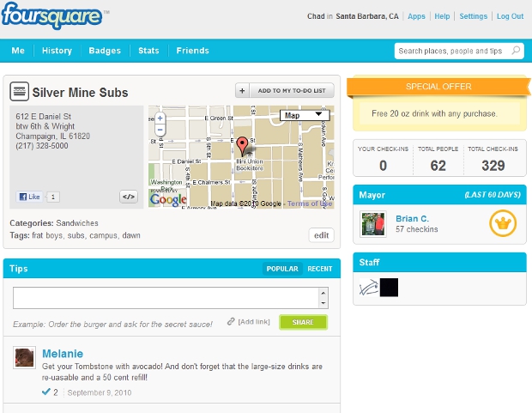Open Brian C. mayor profile link
532x413 pixels.
pos(412,218)
